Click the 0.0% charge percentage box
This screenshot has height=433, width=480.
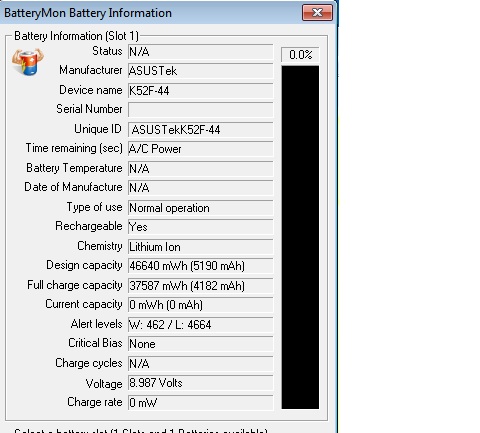[300, 55]
